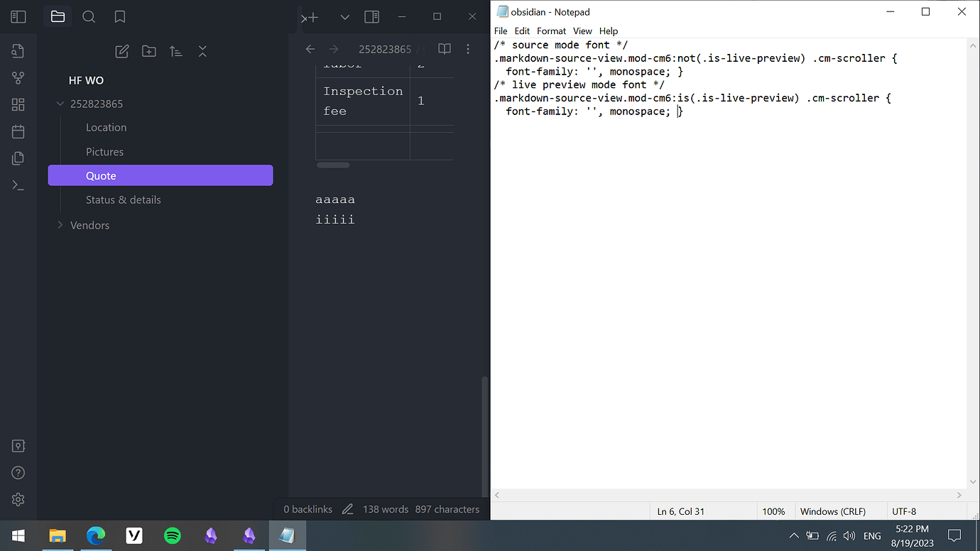Open Notepad Help menu

[609, 31]
